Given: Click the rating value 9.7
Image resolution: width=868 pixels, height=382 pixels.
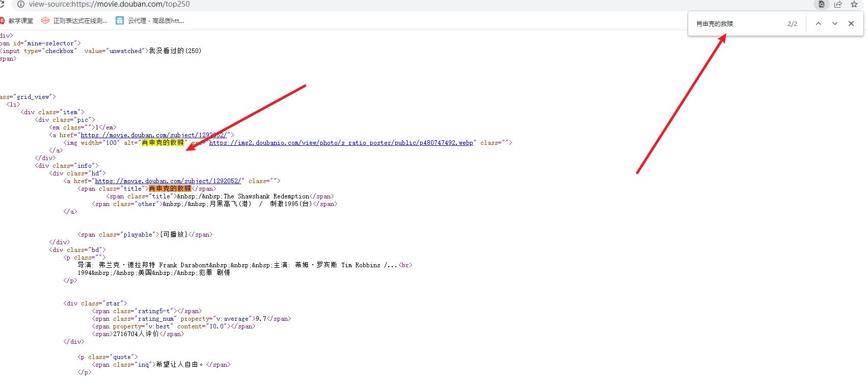Looking at the screenshot, I should (261, 319).
